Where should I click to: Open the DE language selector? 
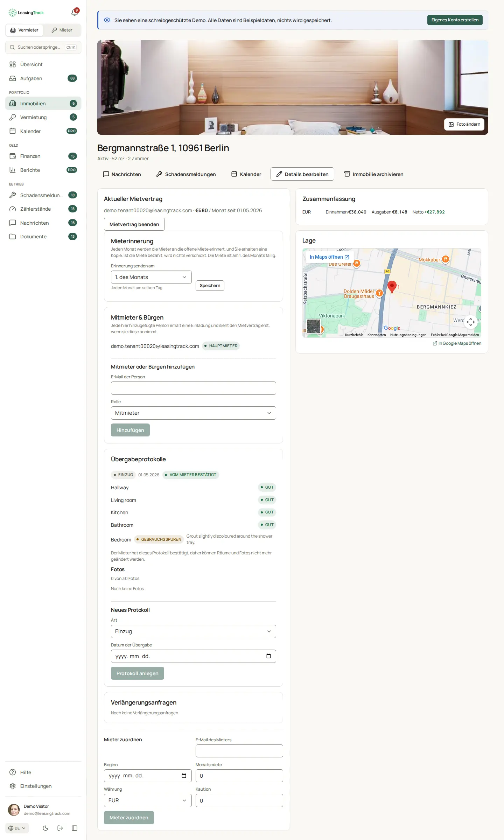click(17, 828)
